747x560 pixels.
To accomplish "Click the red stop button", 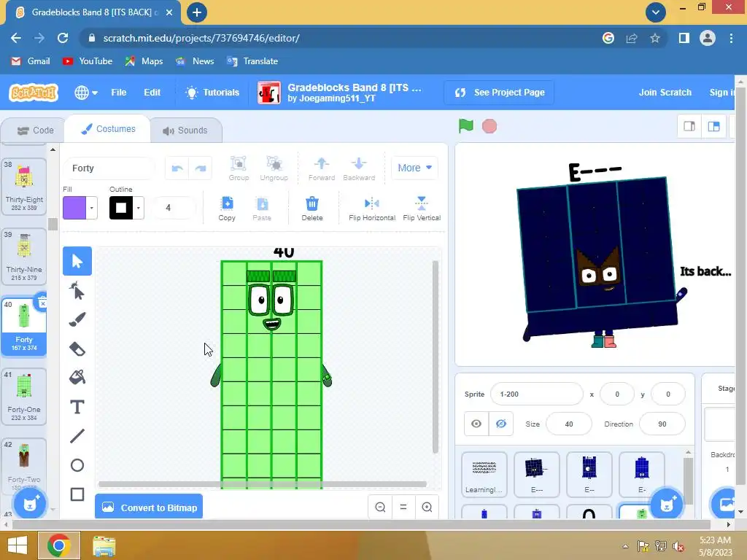I will [489, 126].
